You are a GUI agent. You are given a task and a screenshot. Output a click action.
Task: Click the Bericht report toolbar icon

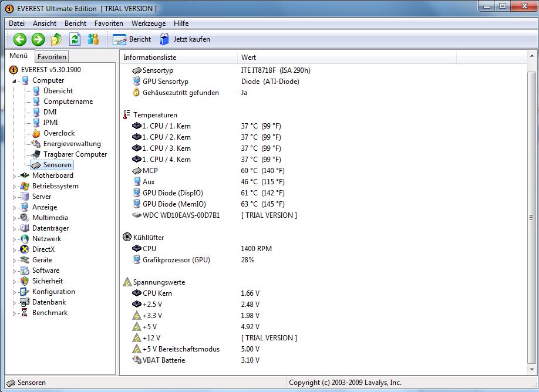tap(120, 39)
